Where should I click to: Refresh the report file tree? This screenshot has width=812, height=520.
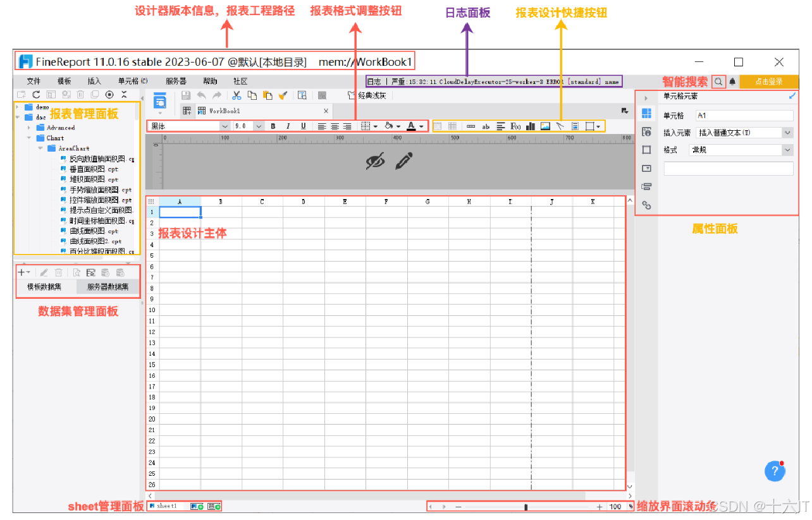(x=36, y=95)
